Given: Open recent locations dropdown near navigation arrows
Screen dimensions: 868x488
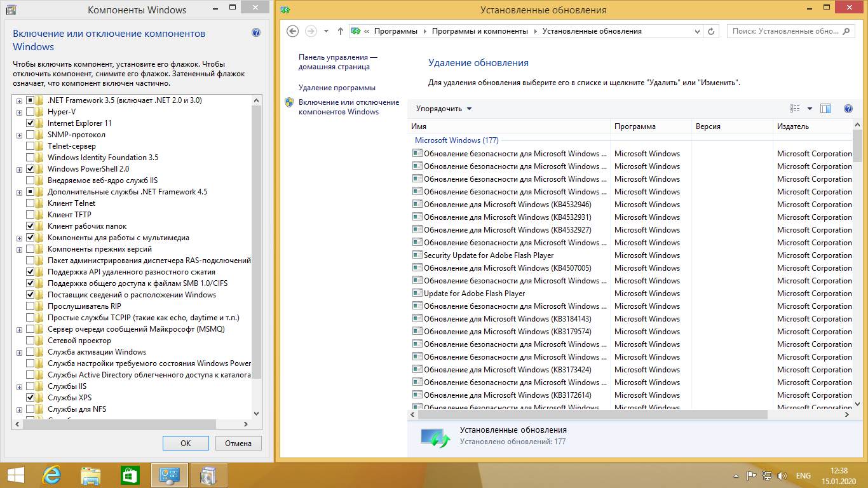Looking at the screenshot, I should [x=326, y=31].
